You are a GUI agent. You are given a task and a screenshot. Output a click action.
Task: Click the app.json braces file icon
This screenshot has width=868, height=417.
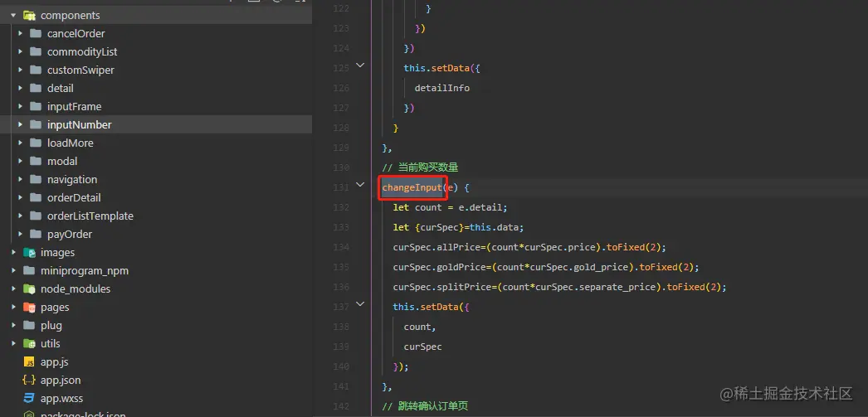(29, 381)
